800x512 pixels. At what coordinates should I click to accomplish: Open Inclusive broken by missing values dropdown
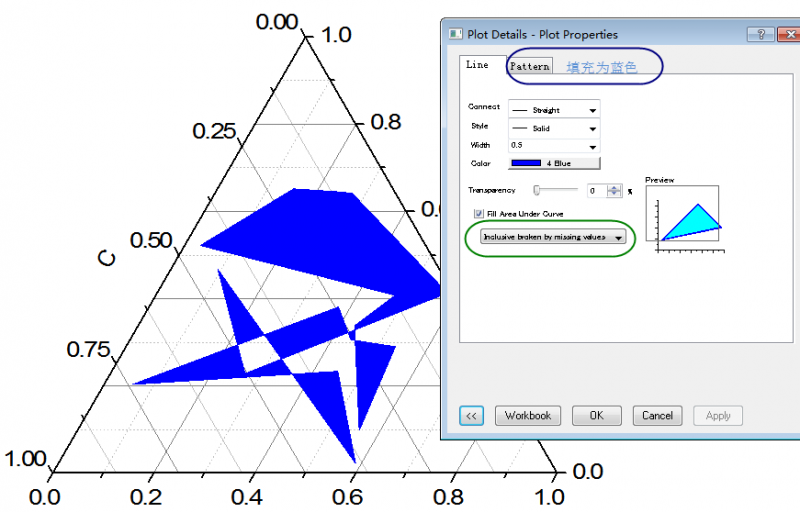553,237
